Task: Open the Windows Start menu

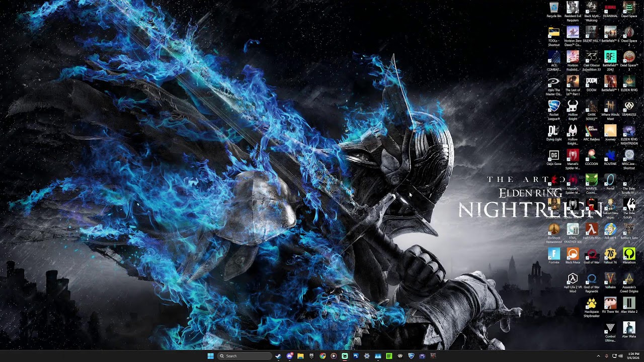Action: click(210, 356)
